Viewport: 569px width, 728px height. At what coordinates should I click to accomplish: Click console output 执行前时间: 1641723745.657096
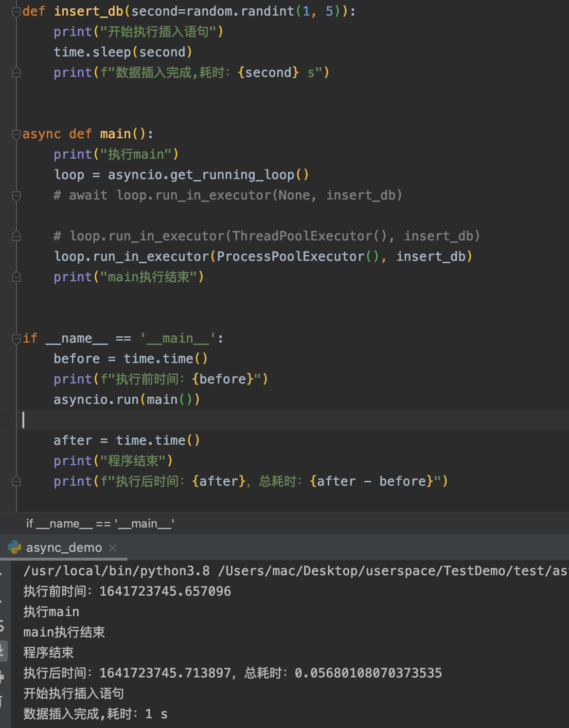pos(127,591)
